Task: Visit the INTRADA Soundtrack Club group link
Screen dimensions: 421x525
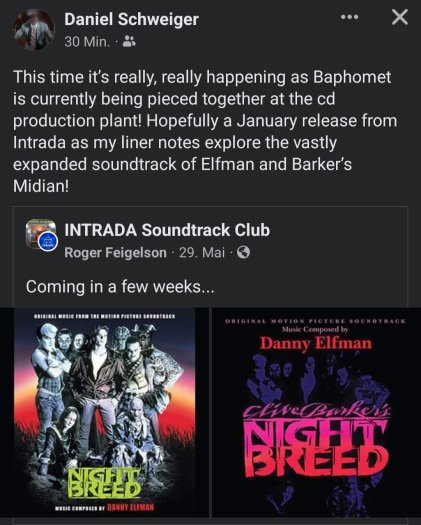Action: 167,230
